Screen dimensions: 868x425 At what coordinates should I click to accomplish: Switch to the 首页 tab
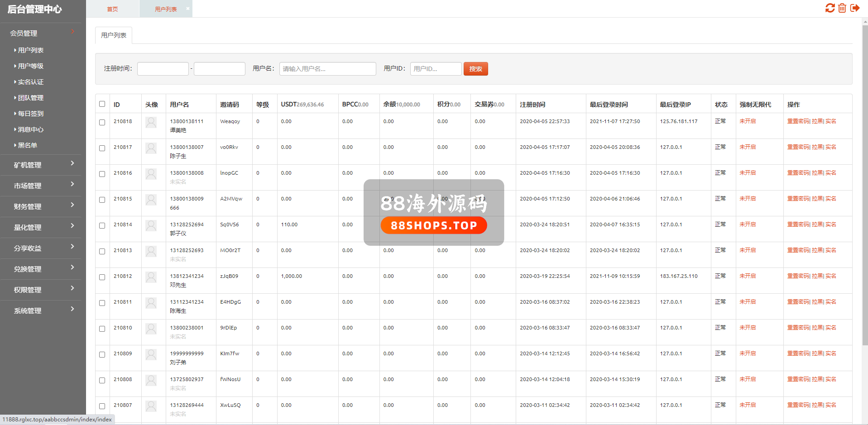coord(112,9)
